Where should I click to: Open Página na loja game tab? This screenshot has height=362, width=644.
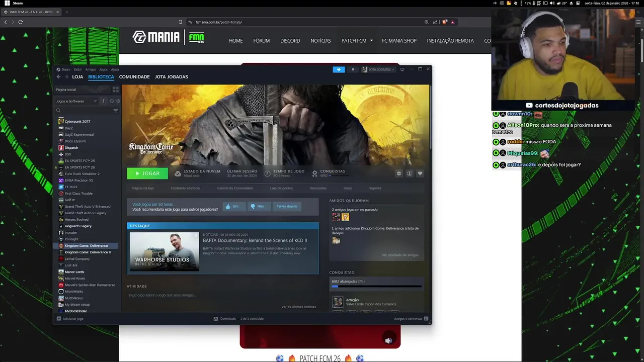(143, 188)
